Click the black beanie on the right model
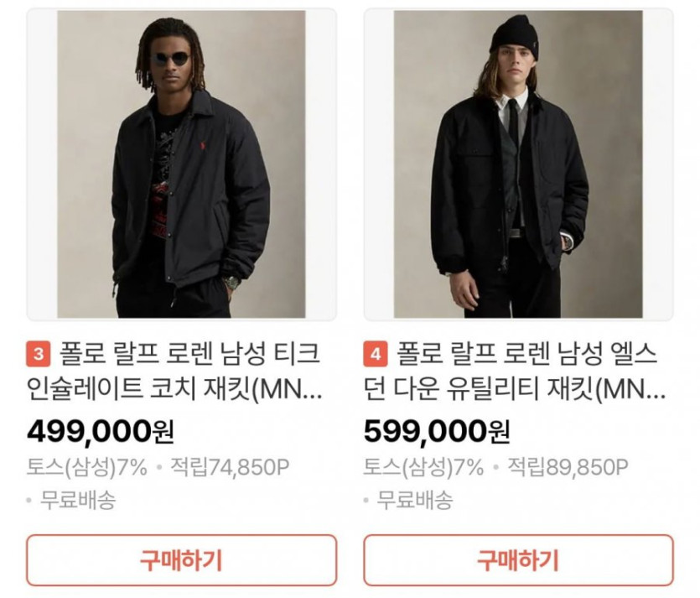Viewport: 700px width, 598px height. click(513, 34)
